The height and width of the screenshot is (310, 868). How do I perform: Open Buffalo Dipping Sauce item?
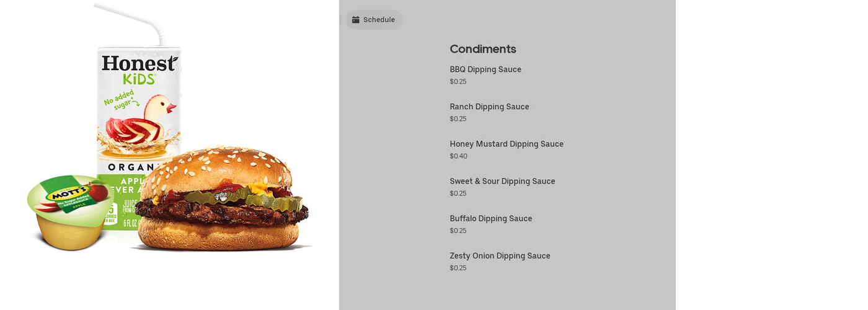pos(490,218)
